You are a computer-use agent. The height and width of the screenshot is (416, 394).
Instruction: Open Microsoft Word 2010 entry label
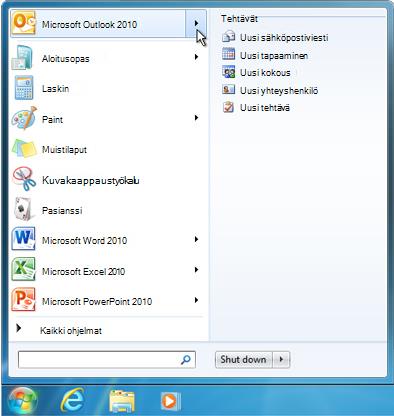[x=84, y=240]
